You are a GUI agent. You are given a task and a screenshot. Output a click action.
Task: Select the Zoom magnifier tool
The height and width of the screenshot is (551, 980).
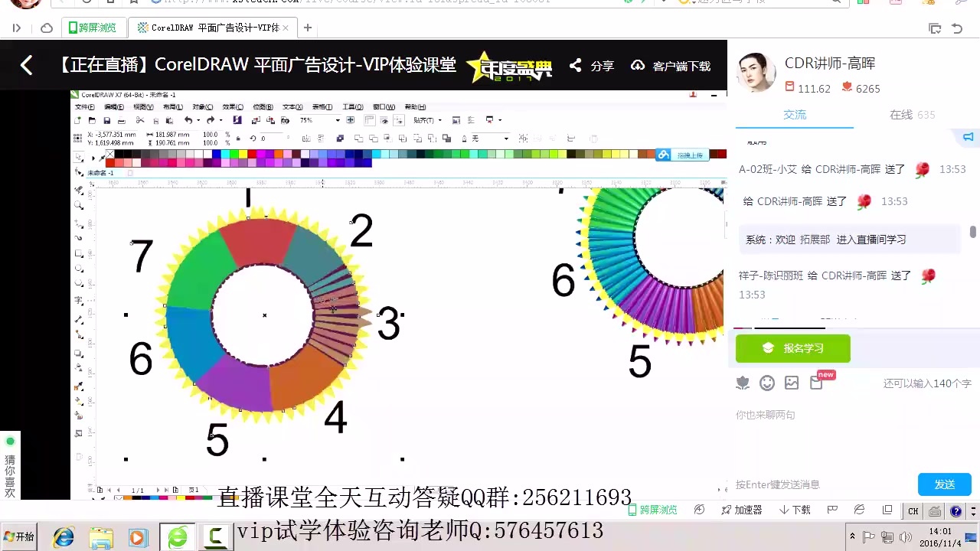click(x=78, y=205)
